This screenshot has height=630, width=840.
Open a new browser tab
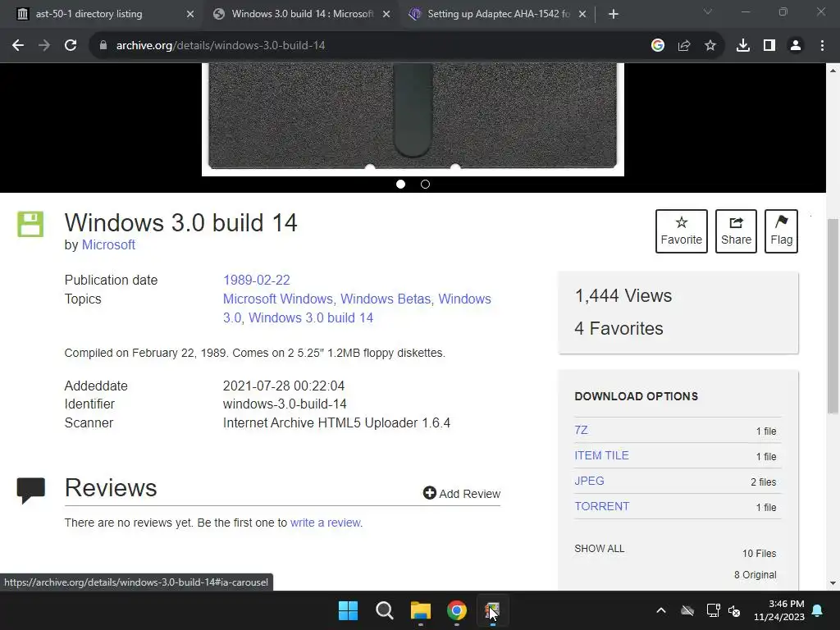(614, 14)
